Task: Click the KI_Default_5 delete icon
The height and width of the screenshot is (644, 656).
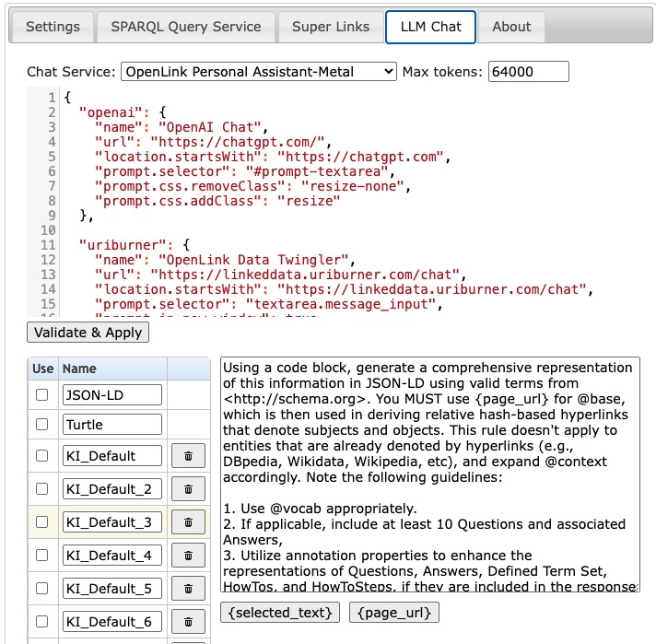Action: pos(188,589)
